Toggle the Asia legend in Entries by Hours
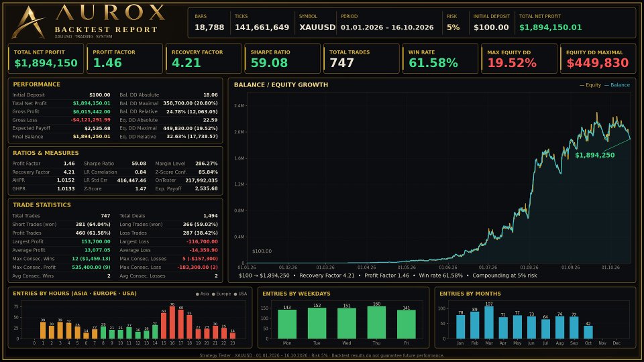Viewport: 644px width, 362px height. click(x=202, y=294)
